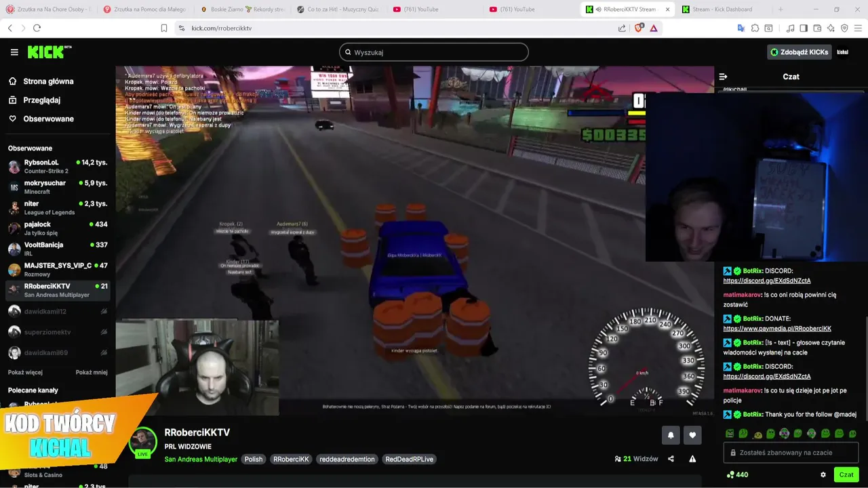Screen dimensions: 868x488
Task: Open the Brave Wallet icon
Action: pos(817,28)
